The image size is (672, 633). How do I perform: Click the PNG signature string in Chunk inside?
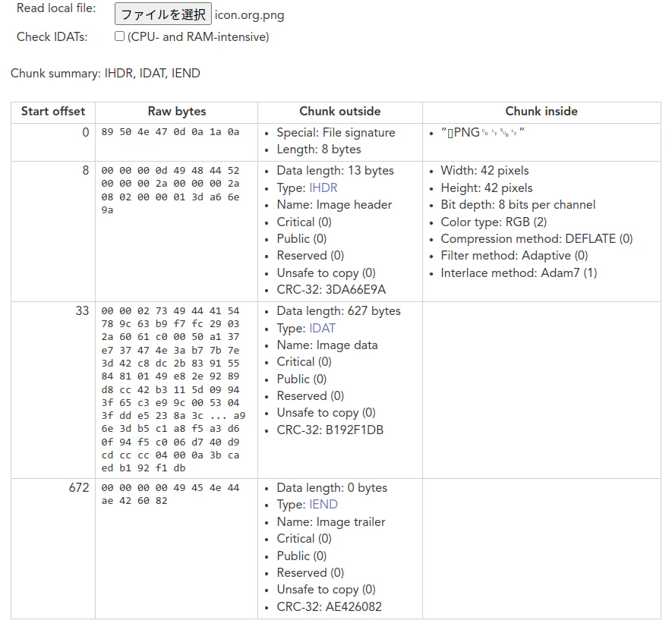click(483, 132)
